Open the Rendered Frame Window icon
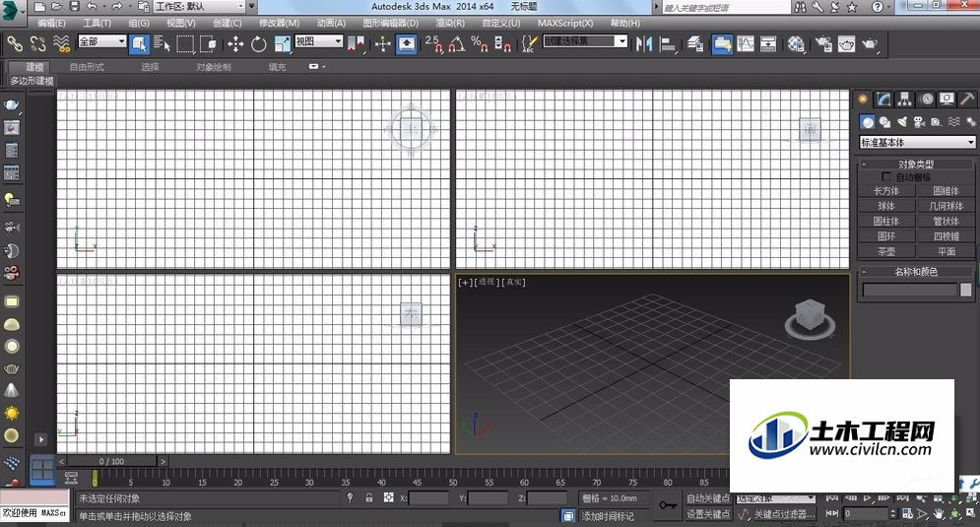 point(846,43)
